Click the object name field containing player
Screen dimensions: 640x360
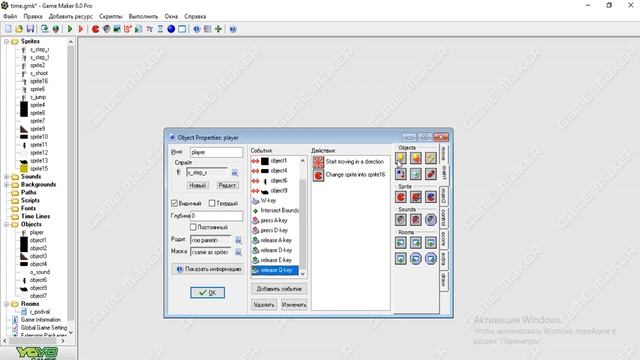[x=216, y=152]
